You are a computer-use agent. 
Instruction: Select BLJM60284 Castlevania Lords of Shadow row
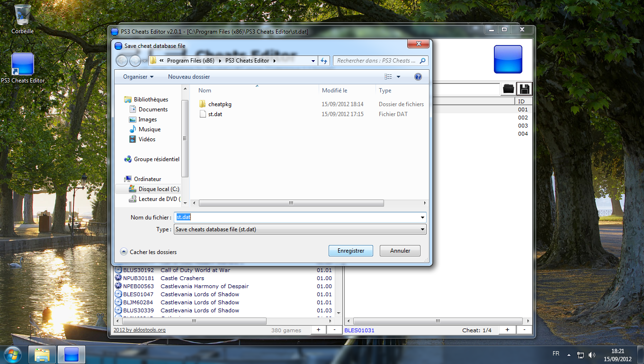click(224, 302)
